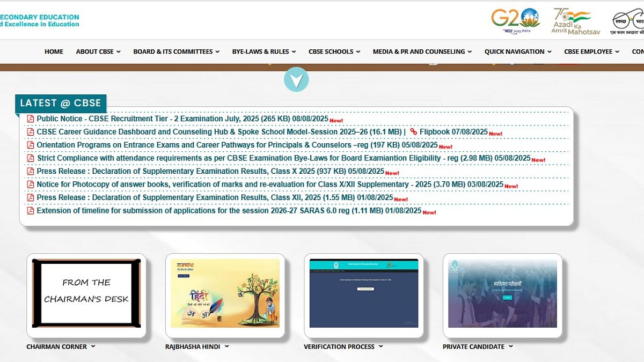
Task: Click PDF icon beside Orientation Programs notice
Action: pos(31,145)
